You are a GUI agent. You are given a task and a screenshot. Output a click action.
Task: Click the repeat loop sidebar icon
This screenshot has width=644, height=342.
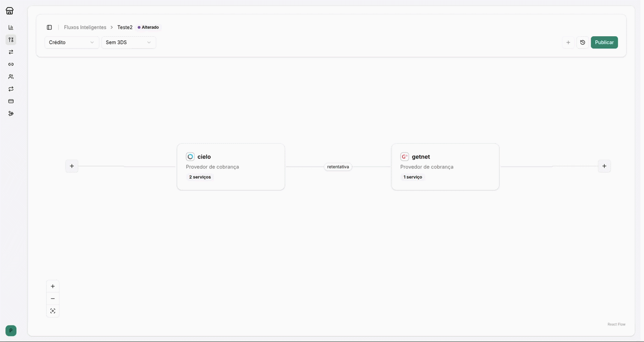pos(11,89)
